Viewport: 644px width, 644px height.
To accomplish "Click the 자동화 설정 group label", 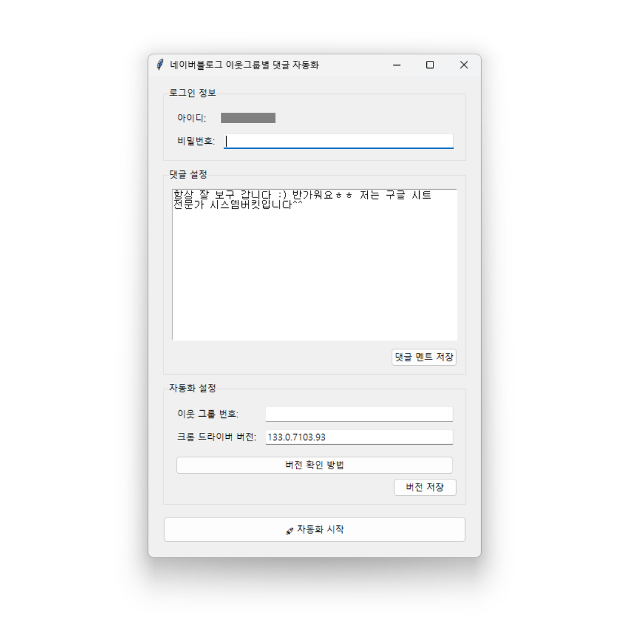I will [x=193, y=388].
